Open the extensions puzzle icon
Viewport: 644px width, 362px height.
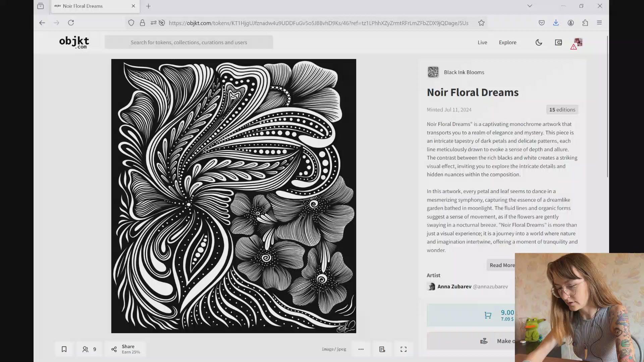pos(585,23)
